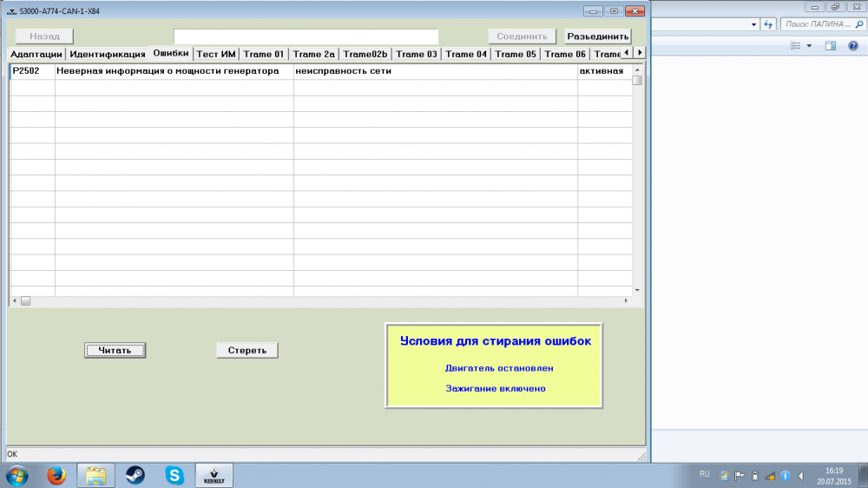Open the Trame 03 tab
Viewport: 868px width, 488px height.
pos(417,54)
